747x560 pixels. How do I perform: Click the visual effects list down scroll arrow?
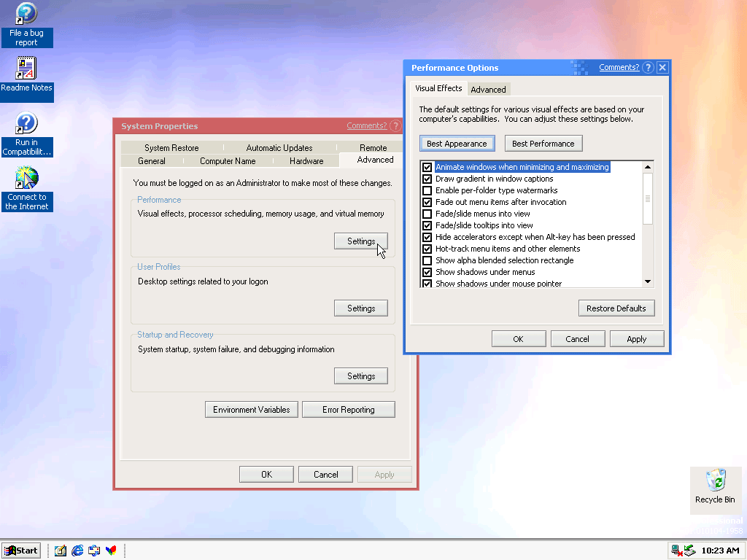tap(647, 282)
